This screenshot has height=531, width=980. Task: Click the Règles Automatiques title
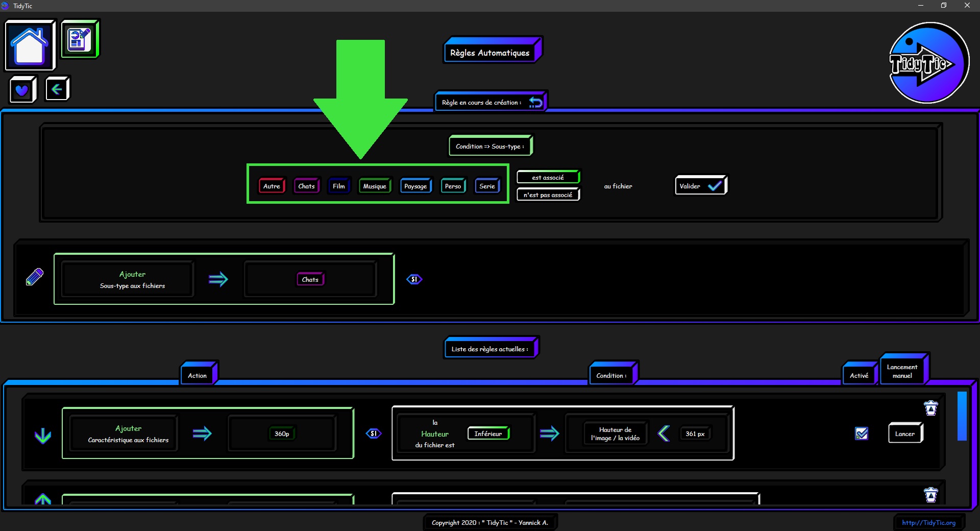[491, 53]
